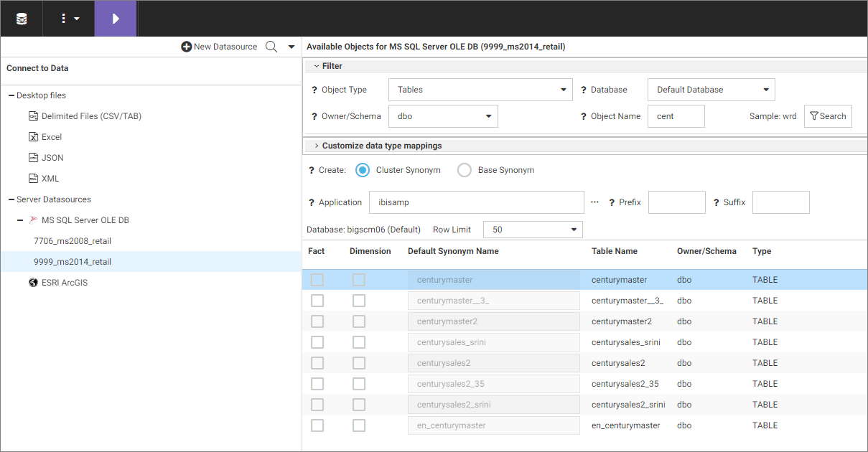
Task: Click the magnifier search icon in left panel
Action: coord(271,47)
